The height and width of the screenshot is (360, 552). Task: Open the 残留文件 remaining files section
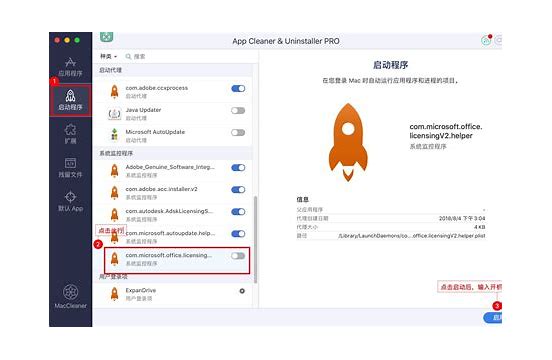tap(70, 168)
